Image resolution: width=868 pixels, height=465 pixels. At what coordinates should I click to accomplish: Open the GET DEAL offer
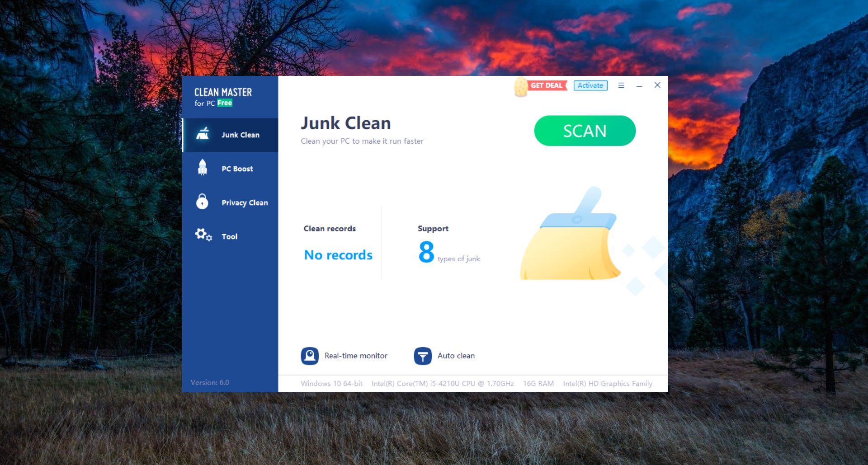[547, 85]
